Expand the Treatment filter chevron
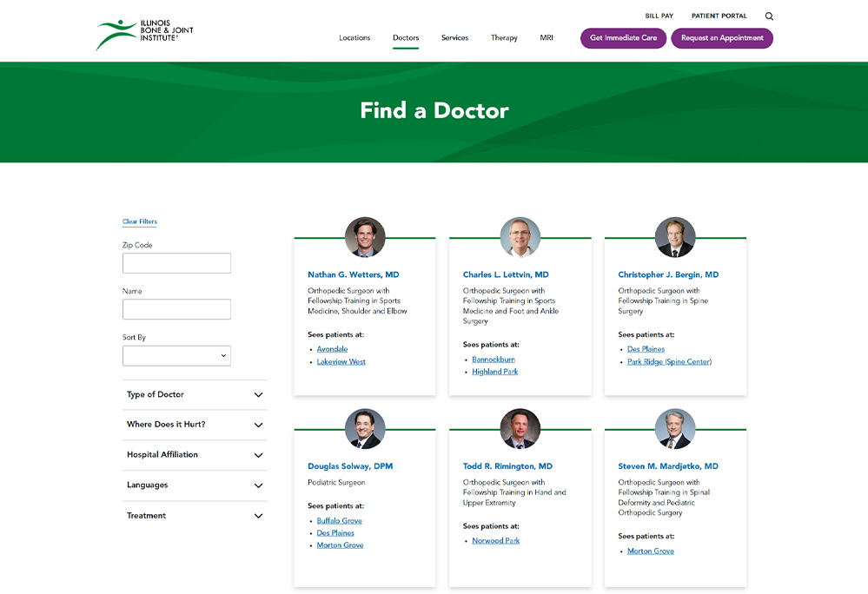The height and width of the screenshot is (594, 868). tap(258, 516)
